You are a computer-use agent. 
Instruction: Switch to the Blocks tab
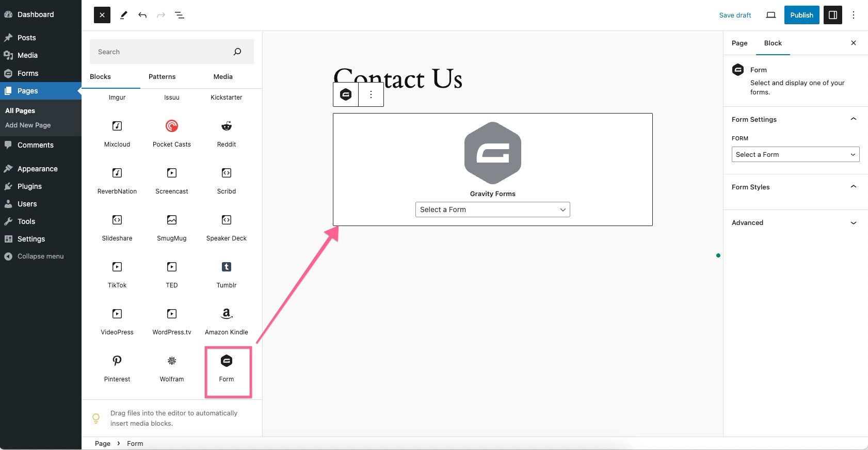[x=100, y=76]
